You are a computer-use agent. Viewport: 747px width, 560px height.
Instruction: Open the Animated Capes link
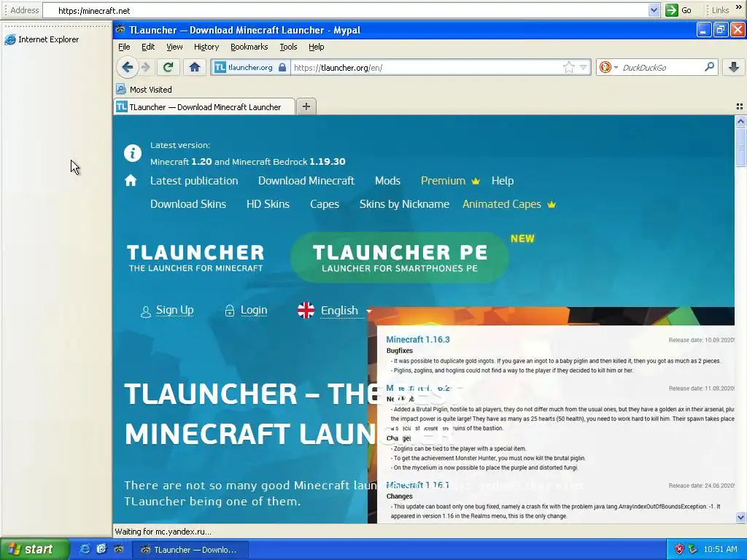tap(502, 204)
